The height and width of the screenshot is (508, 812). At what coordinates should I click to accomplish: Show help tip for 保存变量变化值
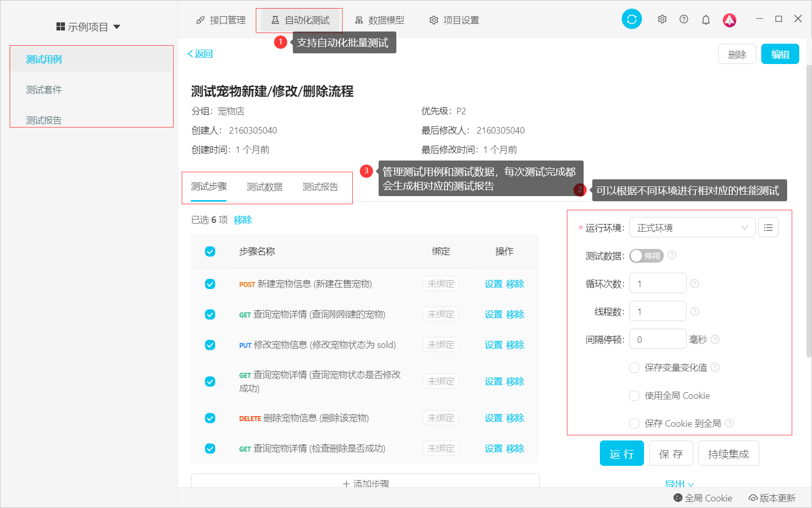click(715, 367)
